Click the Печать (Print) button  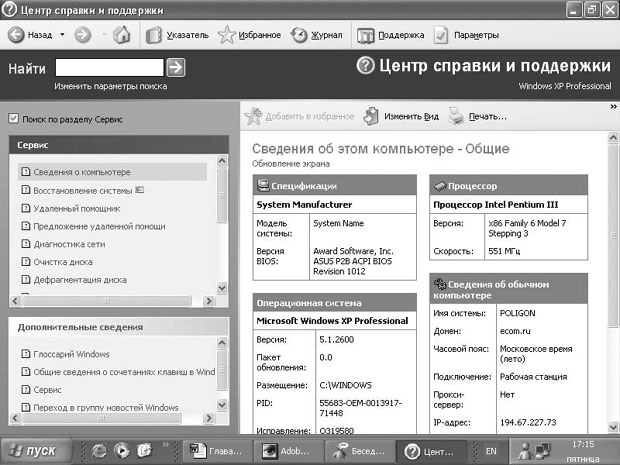(477, 116)
